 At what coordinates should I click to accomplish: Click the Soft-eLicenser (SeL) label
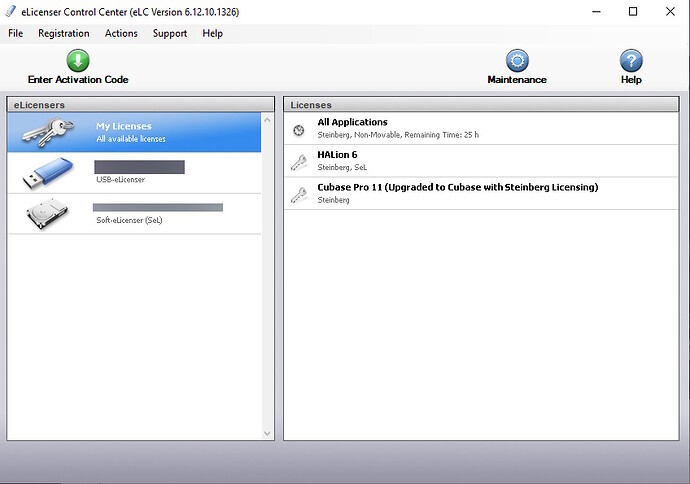(129, 220)
